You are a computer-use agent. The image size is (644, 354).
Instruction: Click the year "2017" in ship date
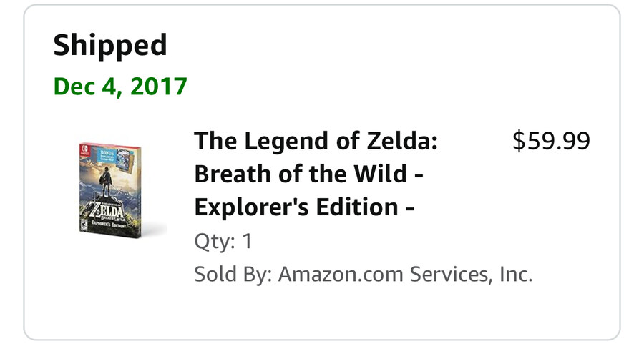pos(158,87)
